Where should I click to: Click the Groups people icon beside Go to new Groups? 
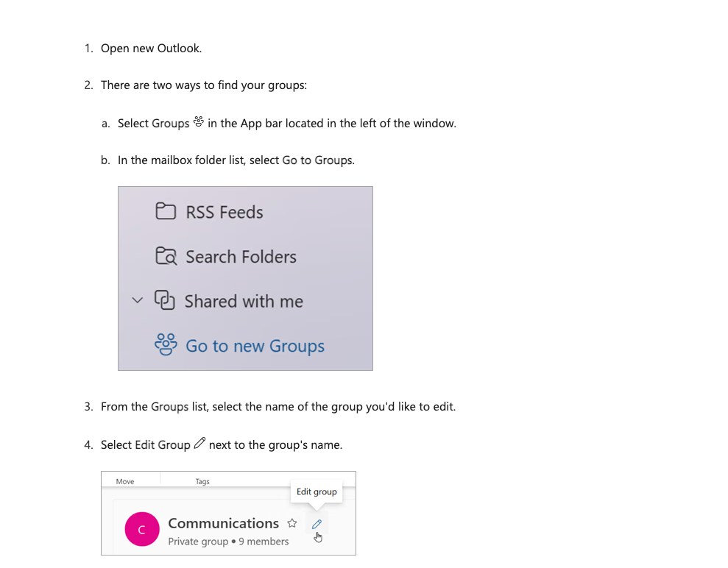pos(166,345)
